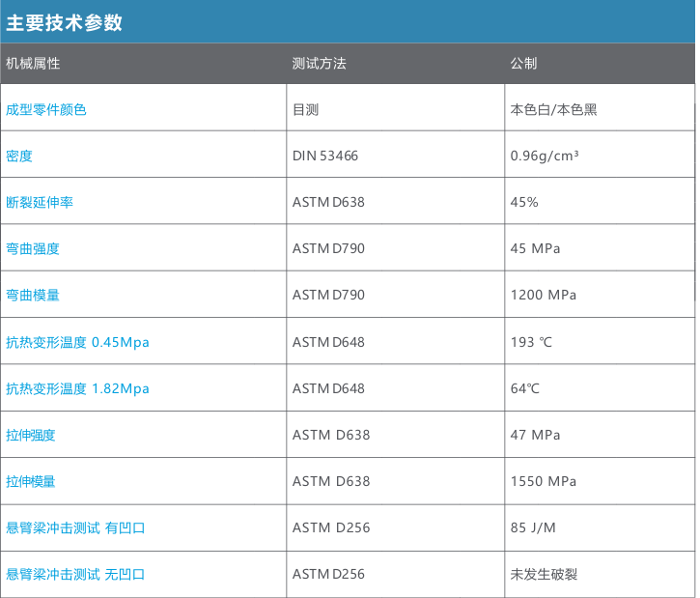Click 悬臂梁冲击测试 无凹口 row label
The height and width of the screenshot is (598, 700).
point(75,574)
